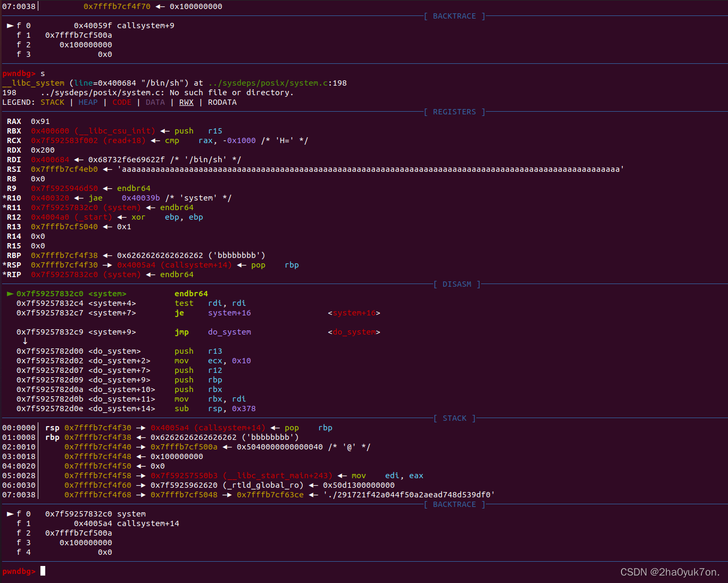This screenshot has height=583, width=728.
Task: Select R13 address 0x7fffb7cf5040
Action: click(64, 227)
